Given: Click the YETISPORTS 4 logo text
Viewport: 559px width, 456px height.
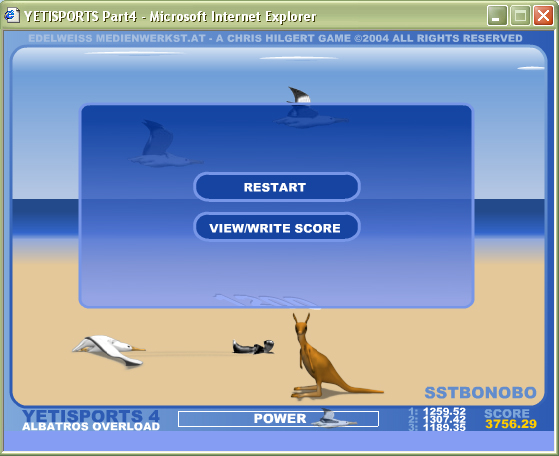Looking at the screenshot, I should [91, 416].
